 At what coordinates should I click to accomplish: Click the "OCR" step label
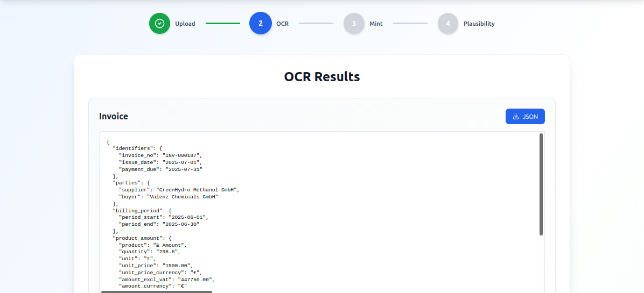tap(282, 24)
